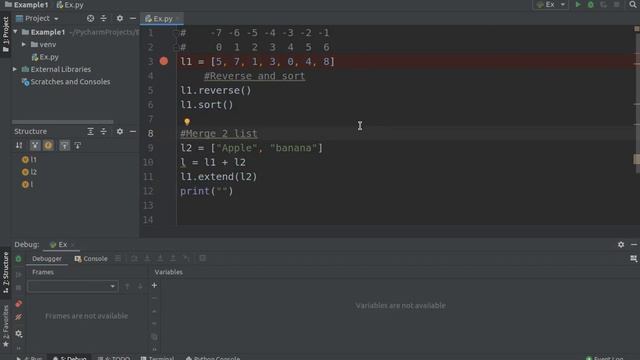The height and width of the screenshot is (360, 640).
Task: Click Ex.py in the navigation breadcrumb
Action: (70, 5)
